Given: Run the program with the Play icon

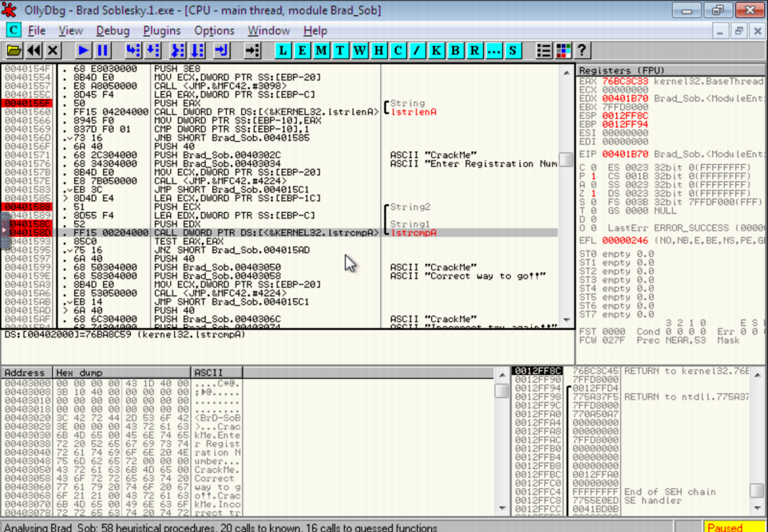Looking at the screenshot, I should (83, 50).
